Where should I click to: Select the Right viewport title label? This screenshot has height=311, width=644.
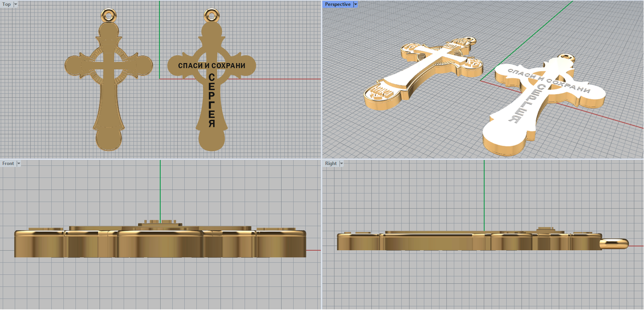pos(330,164)
